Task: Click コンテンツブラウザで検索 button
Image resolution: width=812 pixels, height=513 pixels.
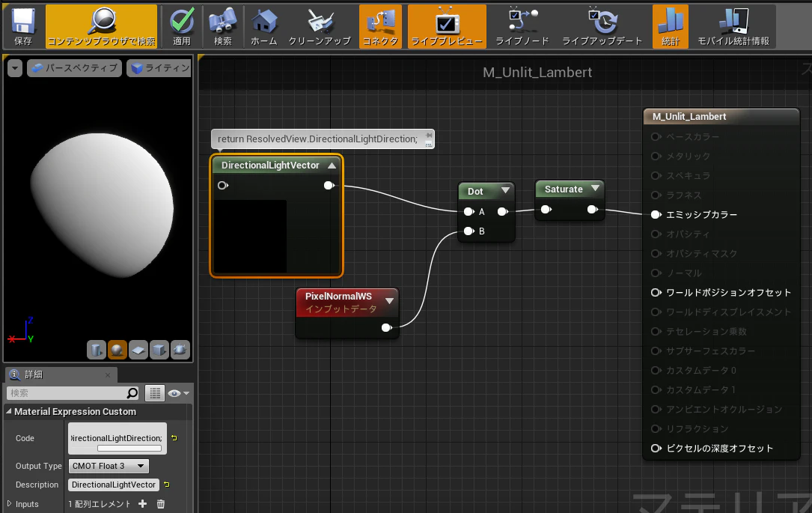Action: tap(102, 26)
